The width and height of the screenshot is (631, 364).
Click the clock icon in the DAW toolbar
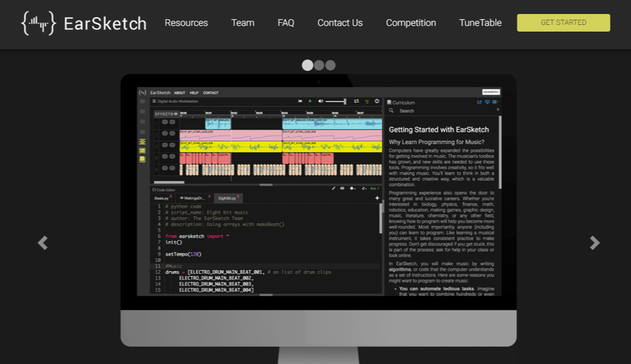377,101
